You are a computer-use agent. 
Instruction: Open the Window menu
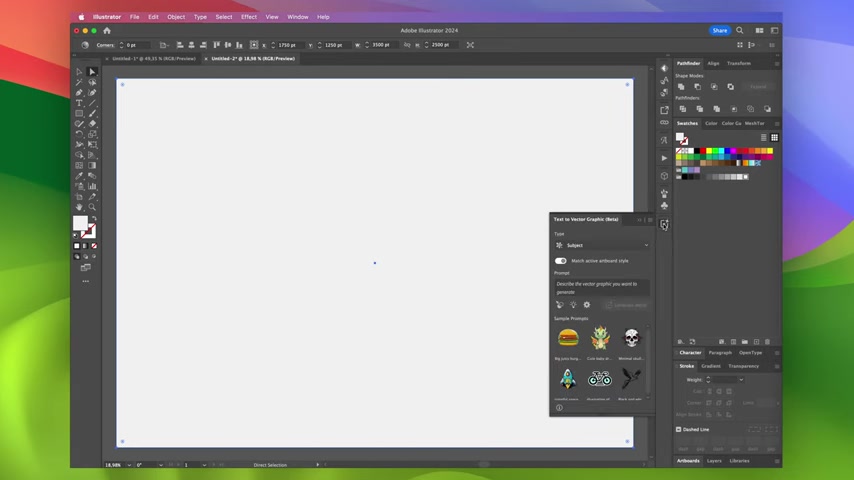pyautogui.click(x=298, y=17)
